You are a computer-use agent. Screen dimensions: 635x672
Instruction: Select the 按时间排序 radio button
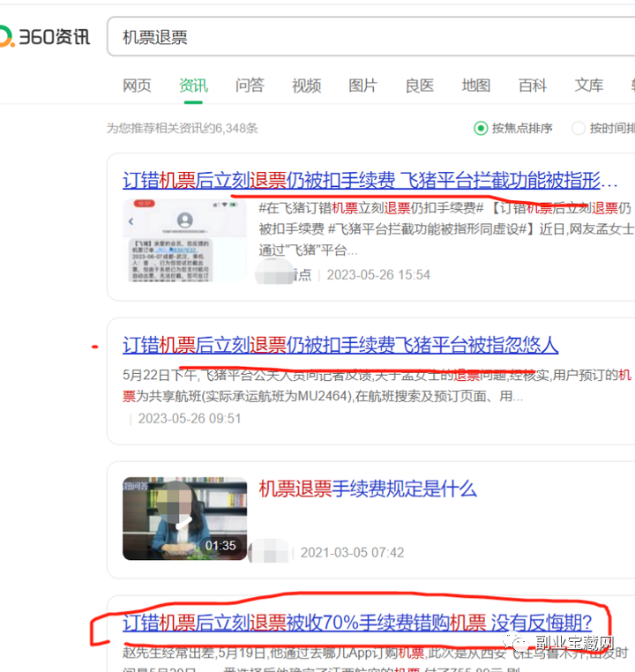[579, 128]
